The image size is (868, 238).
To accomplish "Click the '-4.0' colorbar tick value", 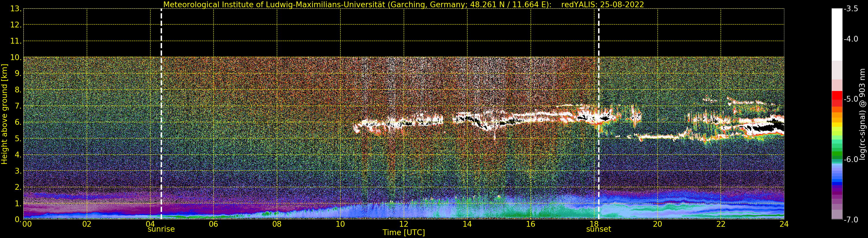I will point(851,39).
